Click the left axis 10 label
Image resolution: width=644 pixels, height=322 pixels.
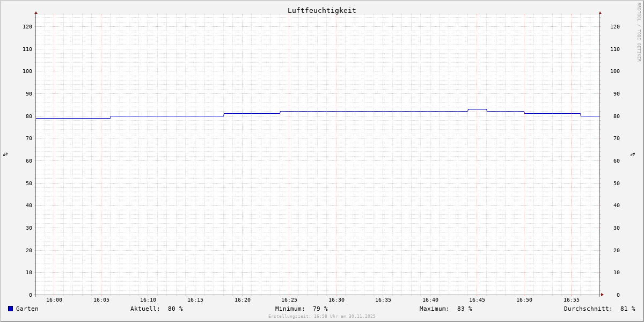(x=29, y=272)
